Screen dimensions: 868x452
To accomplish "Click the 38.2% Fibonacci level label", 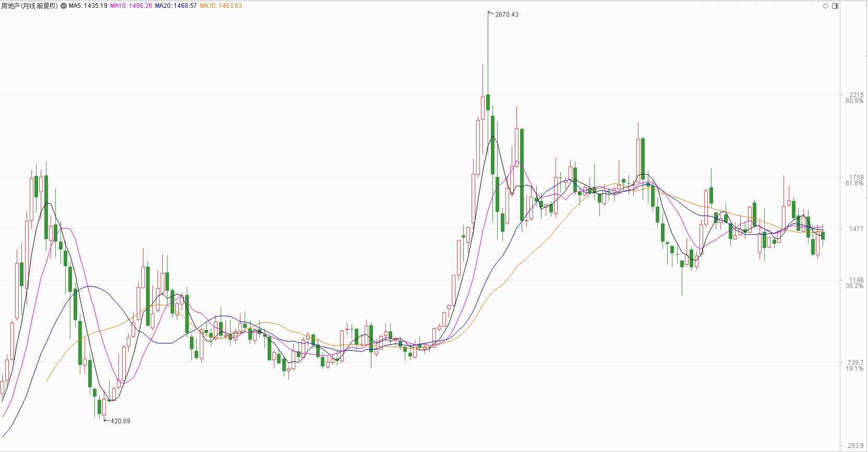I will click(x=854, y=286).
